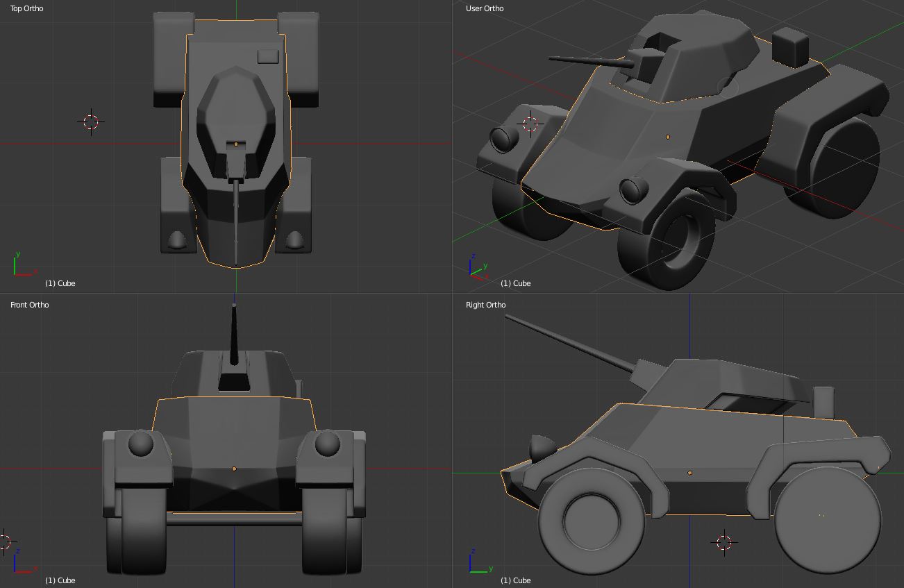Click the "Right Ortho" viewport label
Image resolution: width=904 pixels, height=588 pixels.
click(485, 305)
